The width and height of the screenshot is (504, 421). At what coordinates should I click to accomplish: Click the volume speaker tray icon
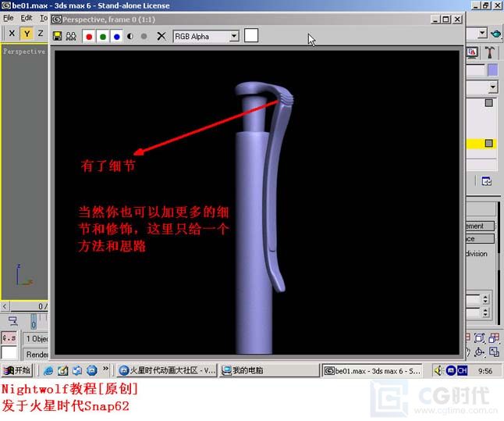pos(438,371)
